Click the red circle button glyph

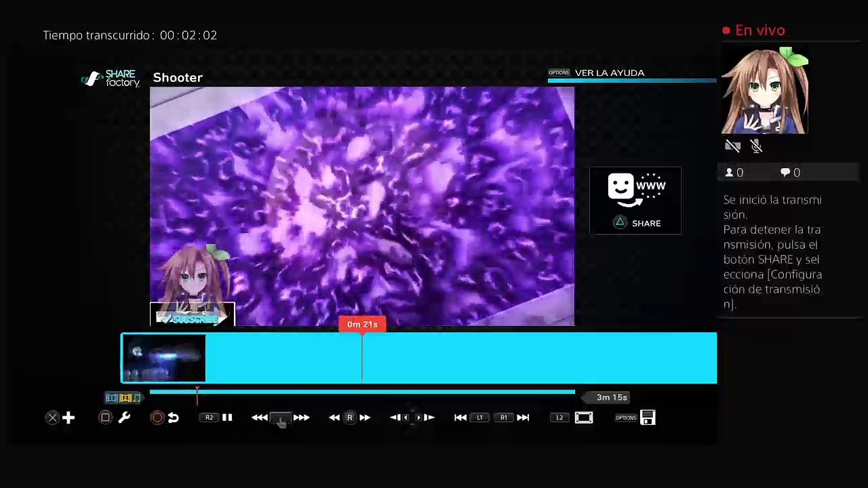pos(157,418)
